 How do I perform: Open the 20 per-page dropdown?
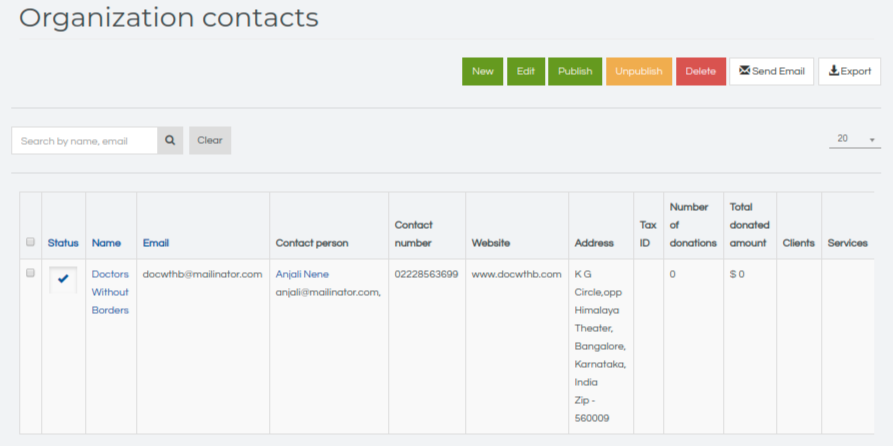coord(855,139)
